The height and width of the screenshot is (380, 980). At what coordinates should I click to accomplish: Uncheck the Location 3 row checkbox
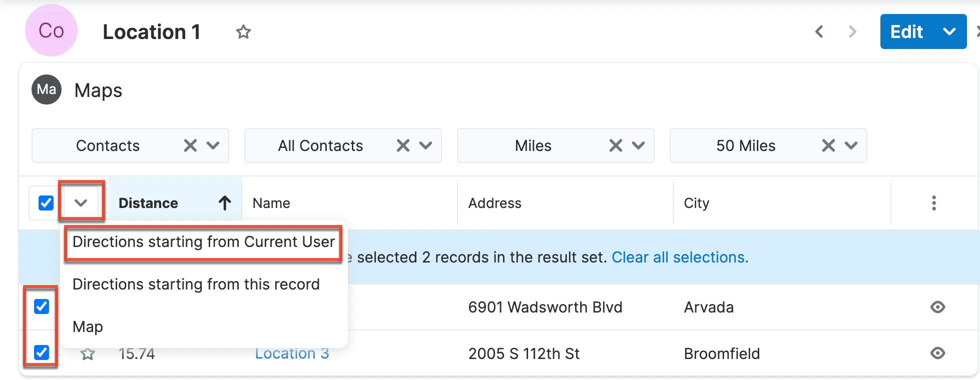pos(42,352)
